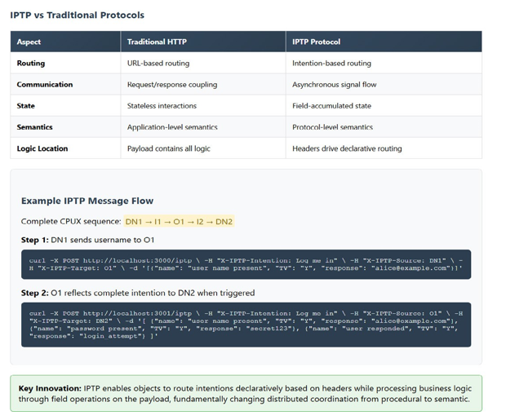Click the 'IPTP Protocol' column header
Screen dimensions: 506x420
pos(317,42)
